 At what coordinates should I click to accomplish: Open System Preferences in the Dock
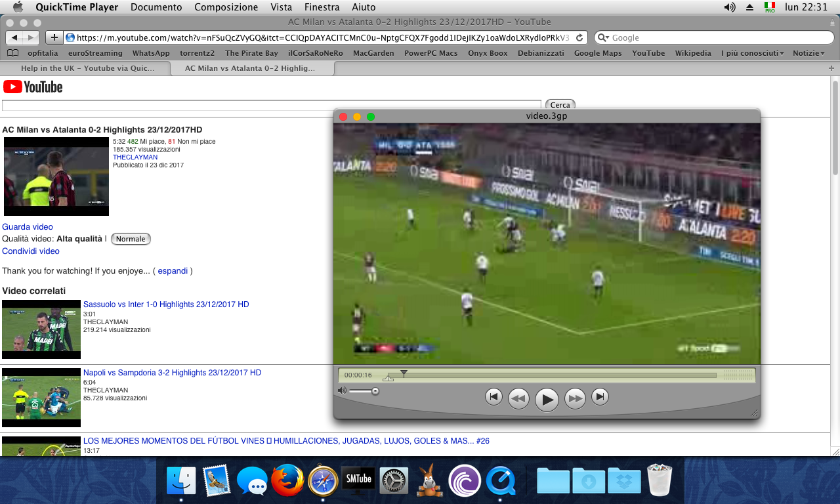394,480
